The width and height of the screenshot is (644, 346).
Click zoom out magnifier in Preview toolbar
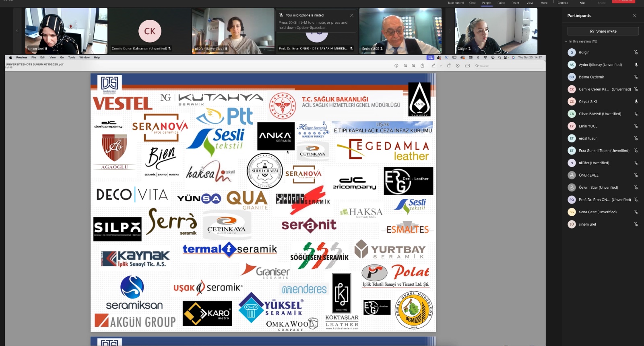[405, 66]
